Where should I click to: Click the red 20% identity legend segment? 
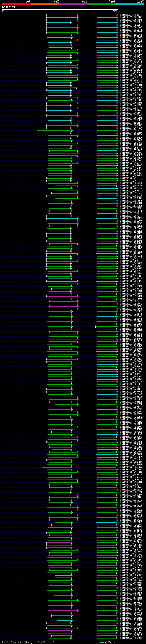pos(16,4)
